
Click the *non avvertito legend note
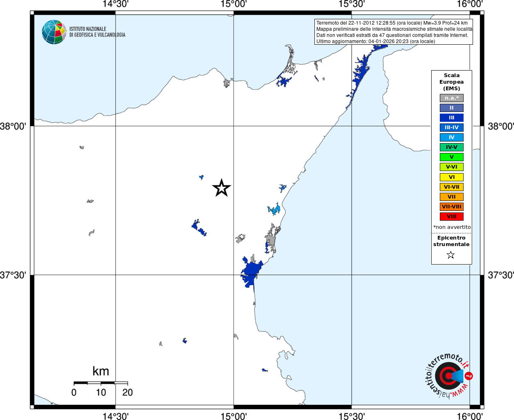click(x=452, y=227)
